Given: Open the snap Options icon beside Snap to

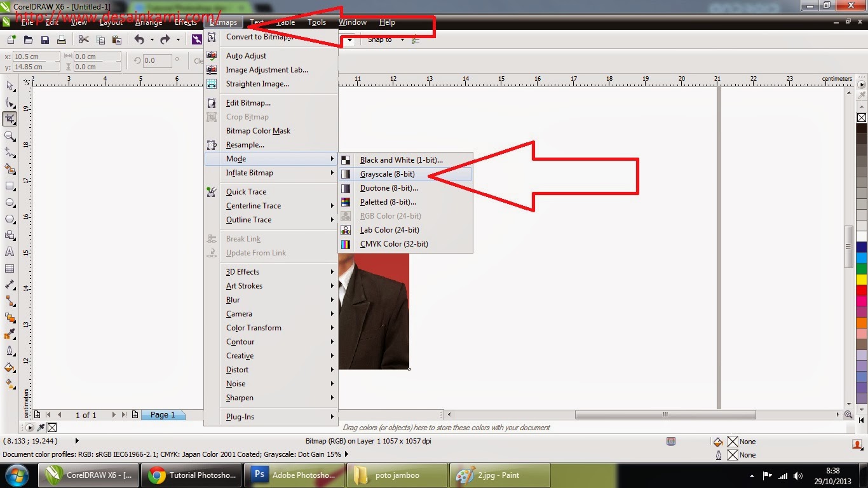Looking at the screenshot, I should 415,40.
